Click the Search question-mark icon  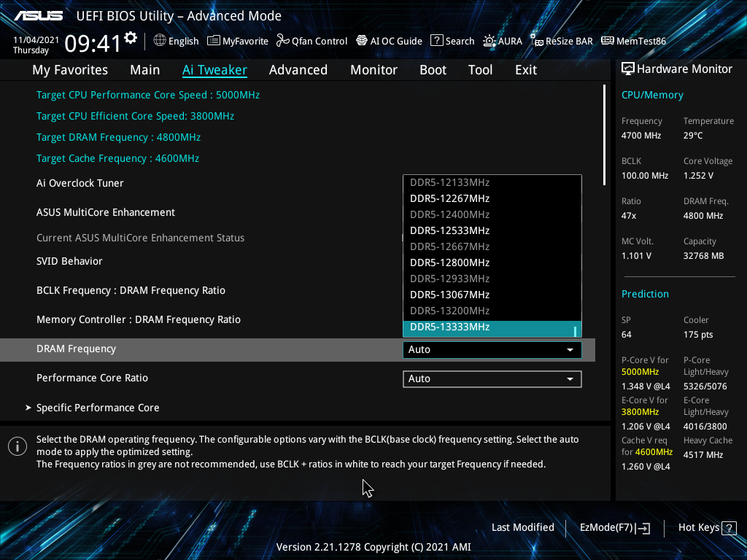436,41
